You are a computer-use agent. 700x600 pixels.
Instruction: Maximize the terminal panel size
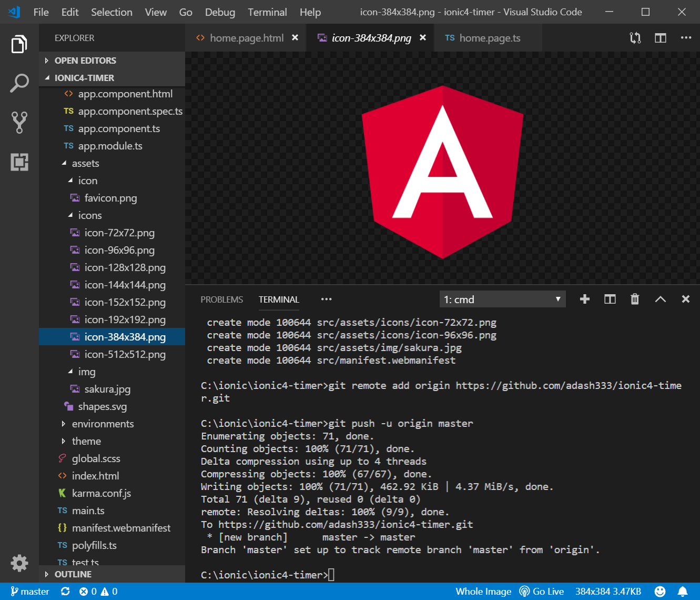tap(660, 299)
